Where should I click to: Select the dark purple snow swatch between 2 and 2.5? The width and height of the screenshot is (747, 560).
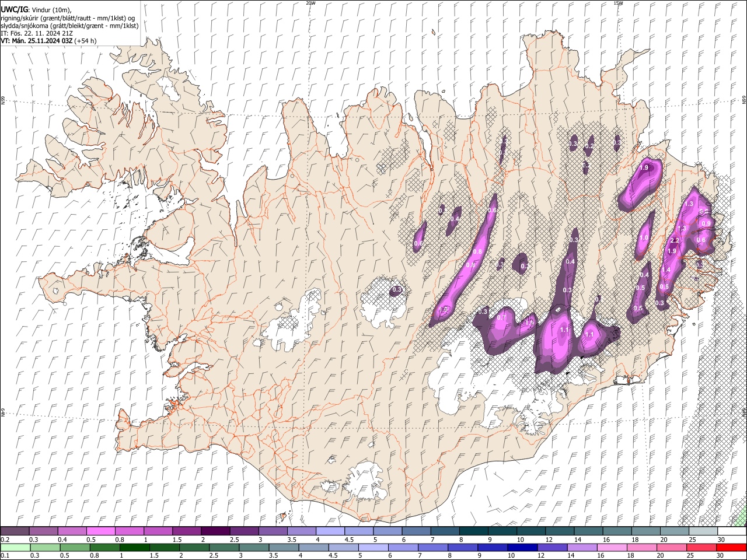click(215, 531)
